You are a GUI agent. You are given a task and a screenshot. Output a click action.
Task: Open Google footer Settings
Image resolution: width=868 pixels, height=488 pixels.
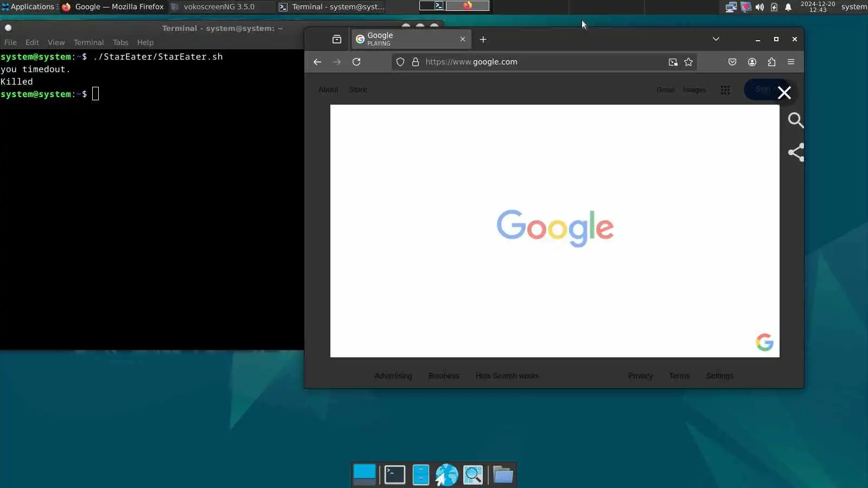pyautogui.click(x=720, y=376)
